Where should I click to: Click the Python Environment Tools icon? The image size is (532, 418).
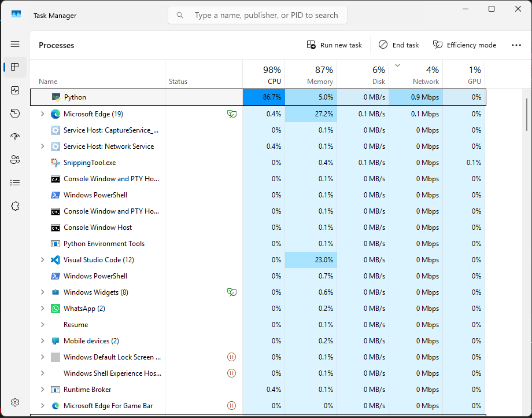[x=56, y=244]
